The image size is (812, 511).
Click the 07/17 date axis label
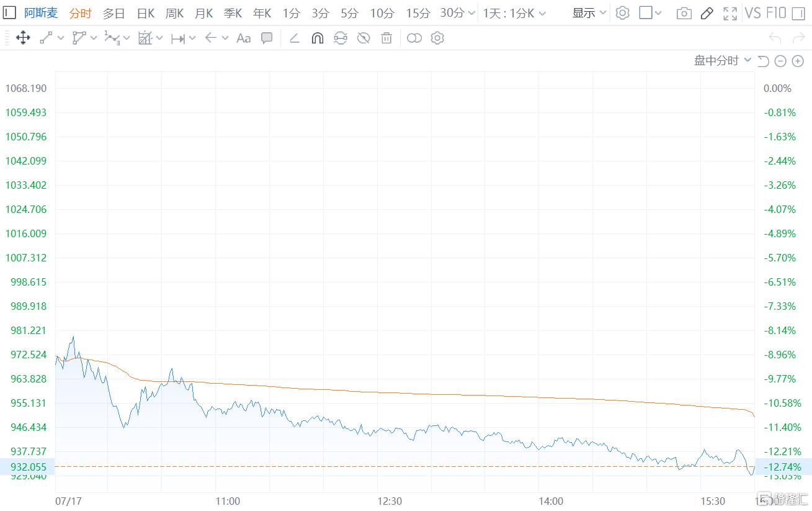[x=68, y=501]
